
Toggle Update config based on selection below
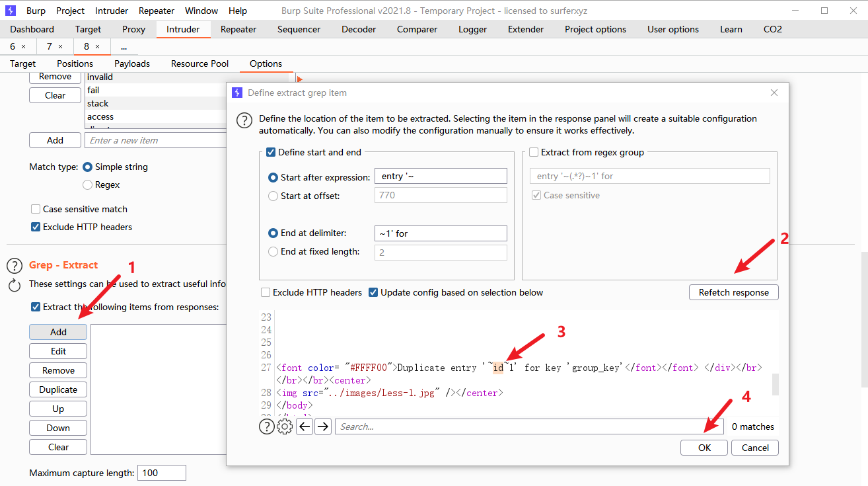pos(373,292)
